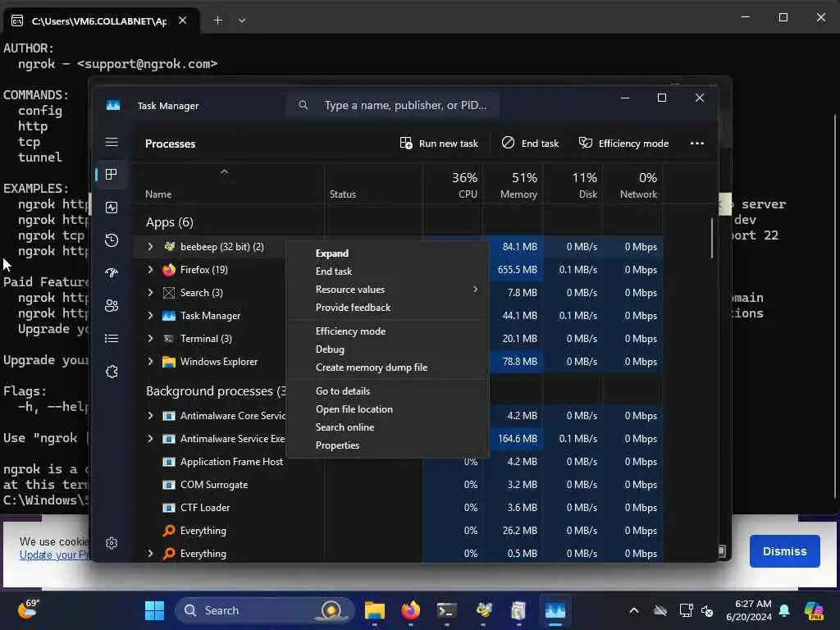Viewport: 840px width, 630px height.
Task: Open Task Manager navigation hamburger menu
Action: 112,142
